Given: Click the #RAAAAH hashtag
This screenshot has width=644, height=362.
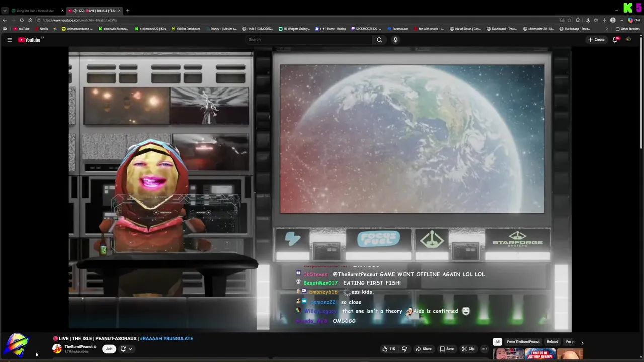Looking at the screenshot, I should (151, 339).
